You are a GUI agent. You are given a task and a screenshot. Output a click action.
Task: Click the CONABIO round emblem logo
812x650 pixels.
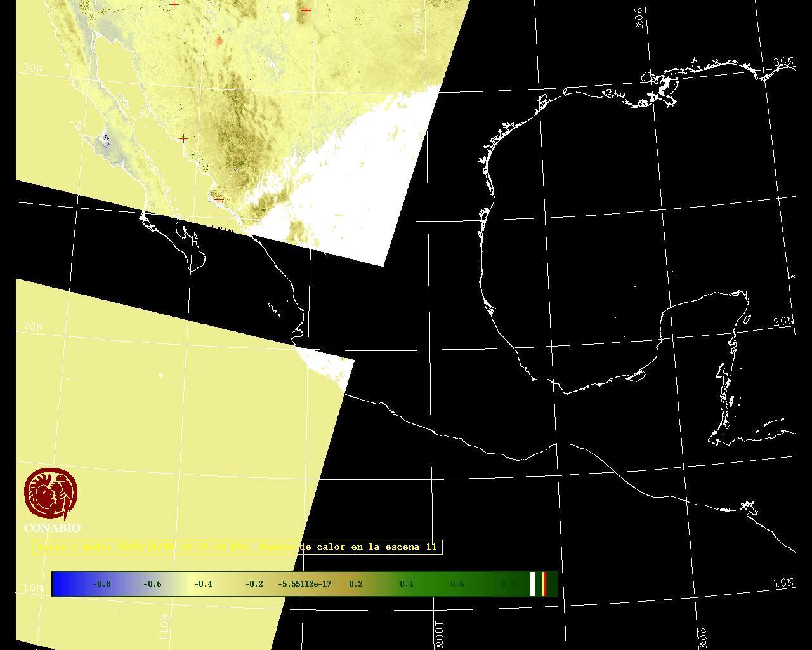51,494
